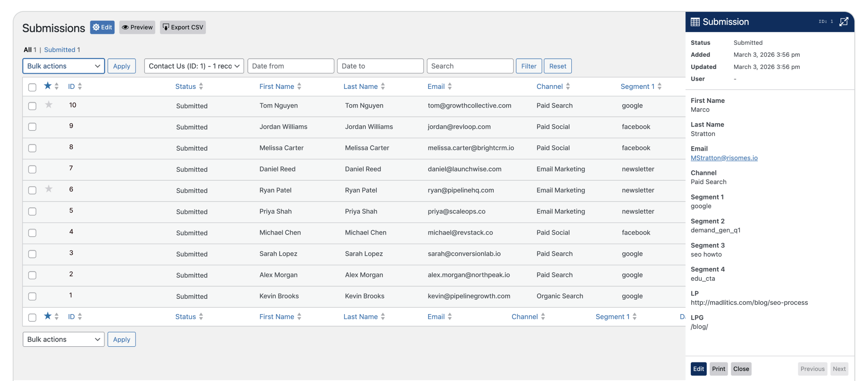The height and width of the screenshot is (381, 868).
Task: Open the Contact Us form selector dropdown
Action: click(x=194, y=66)
